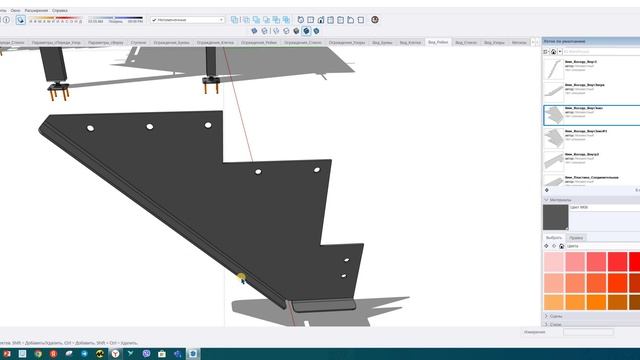Image resolution: width=640 pixels, height=360 pixels.
Task: Switch to the Правка materials tab
Action: pos(576,238)
